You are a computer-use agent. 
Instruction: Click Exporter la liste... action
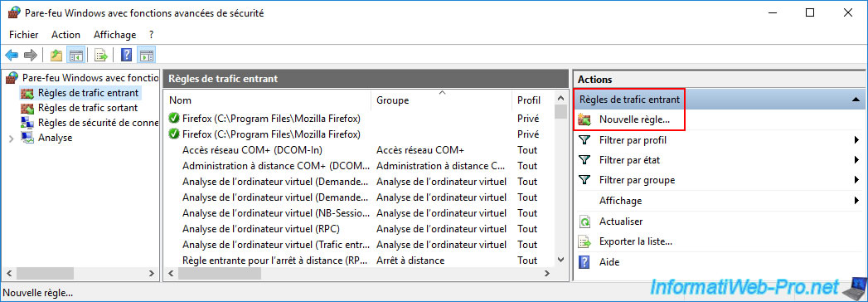coord(636,241)
